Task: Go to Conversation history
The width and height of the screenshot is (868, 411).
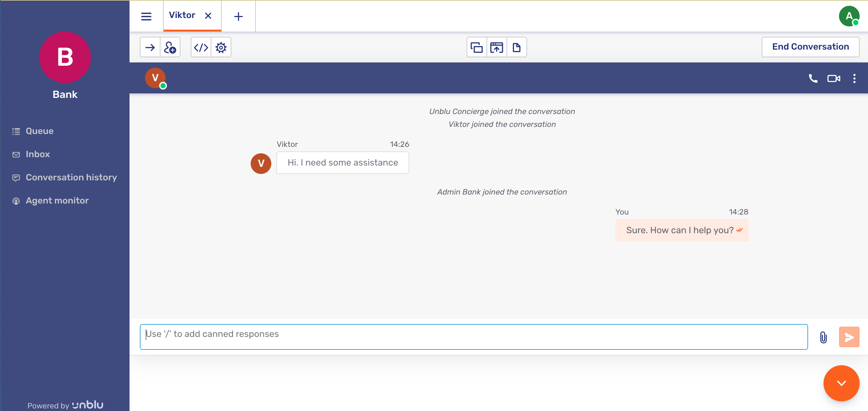Action: 71,177
